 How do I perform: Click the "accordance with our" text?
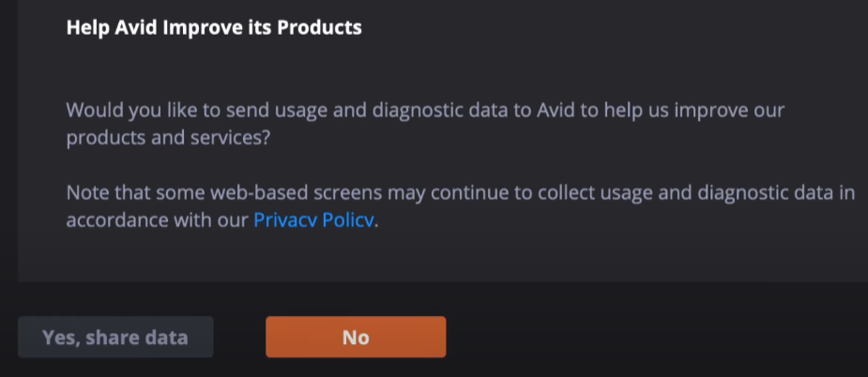click(158, 221)
